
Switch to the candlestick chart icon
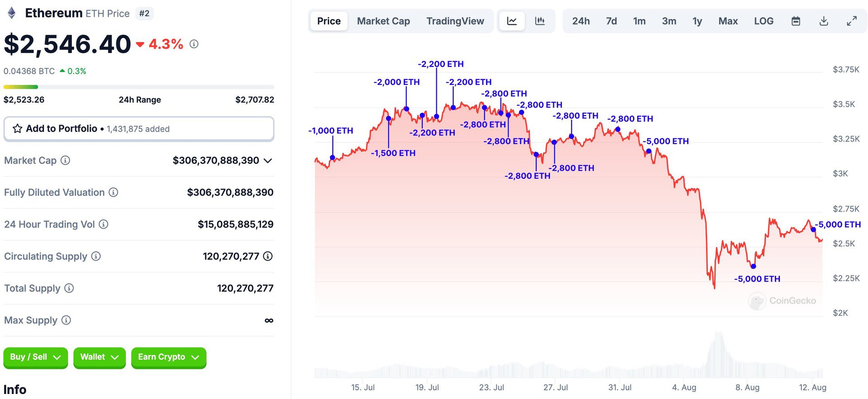tap(540, 21)
